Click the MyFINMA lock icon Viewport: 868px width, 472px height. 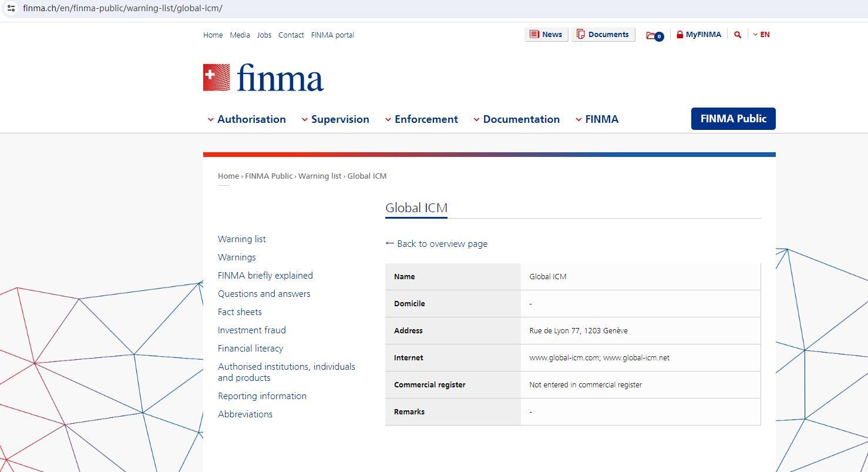click(x=680, y=35)
